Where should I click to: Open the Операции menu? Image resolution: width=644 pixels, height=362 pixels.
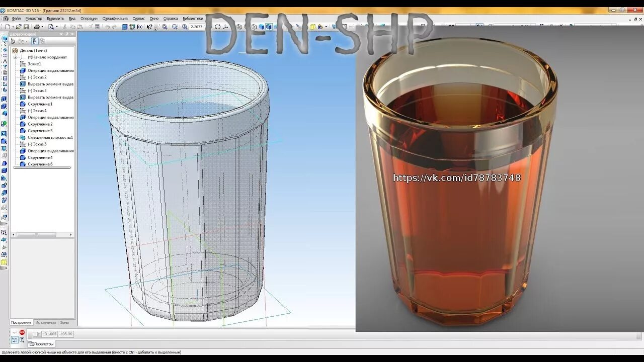pos(89,18)
